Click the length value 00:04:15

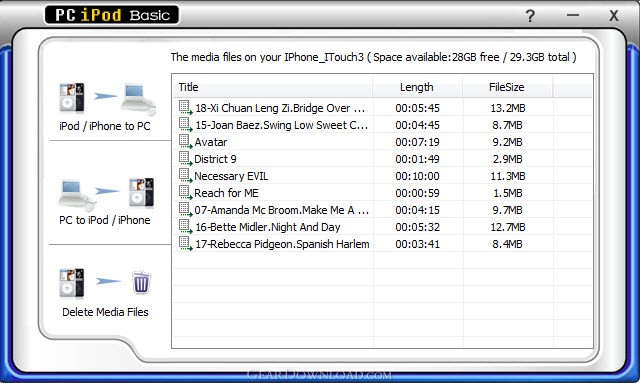click(x=417, y=210)
